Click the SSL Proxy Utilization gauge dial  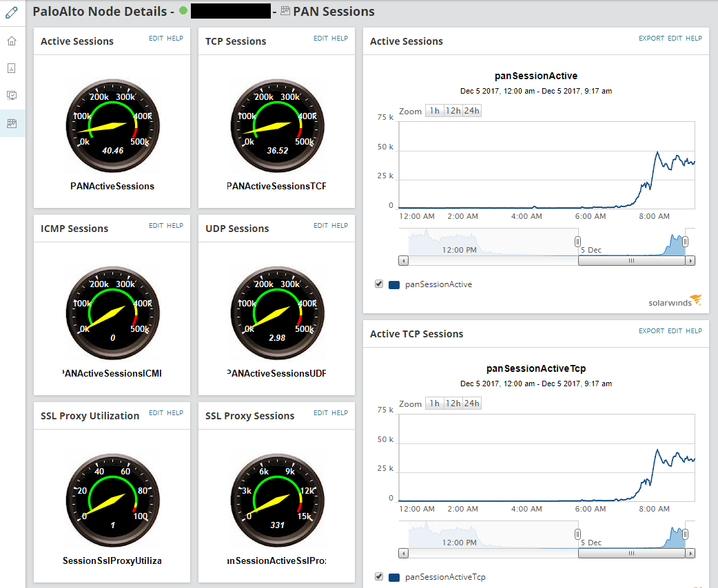click(x=112, y=500)
